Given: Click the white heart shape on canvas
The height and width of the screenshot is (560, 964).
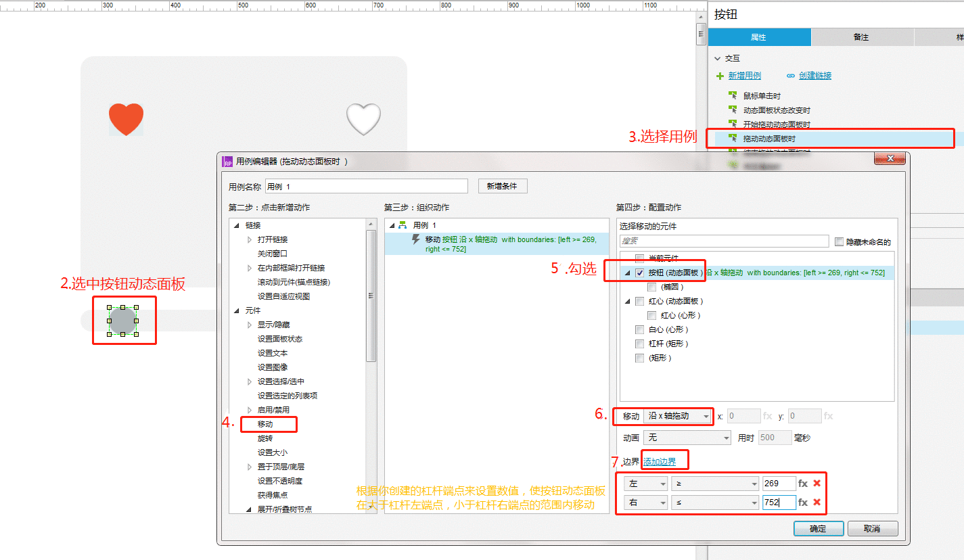Looking at the screenshot, I should (x=364, y=119).
